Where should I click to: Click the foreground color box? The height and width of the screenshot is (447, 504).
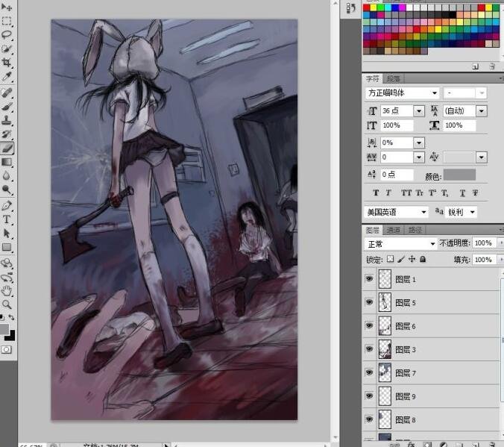(x=4, y=329)
